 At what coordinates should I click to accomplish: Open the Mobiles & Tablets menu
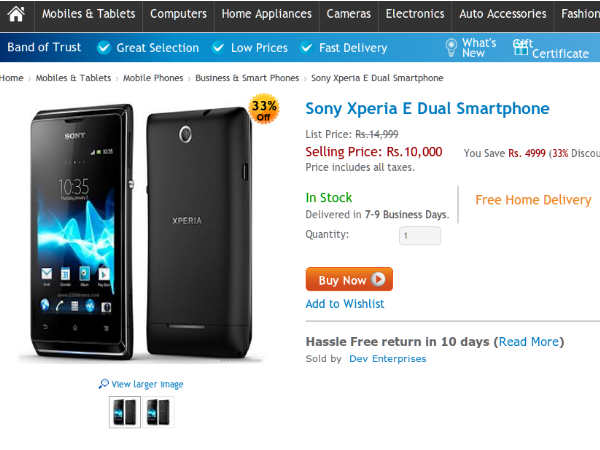coord(89,14)
